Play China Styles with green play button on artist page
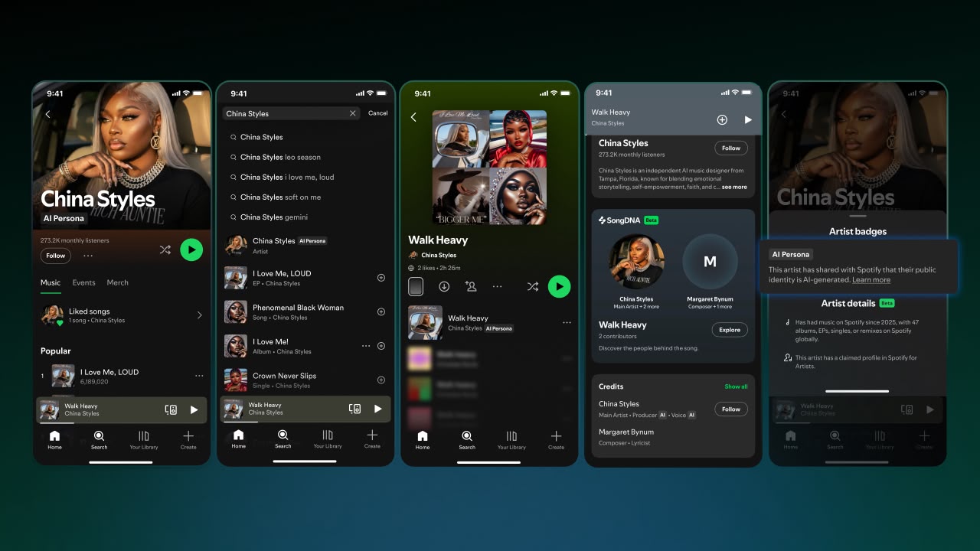The image size is (980, 551). (191, 249)
